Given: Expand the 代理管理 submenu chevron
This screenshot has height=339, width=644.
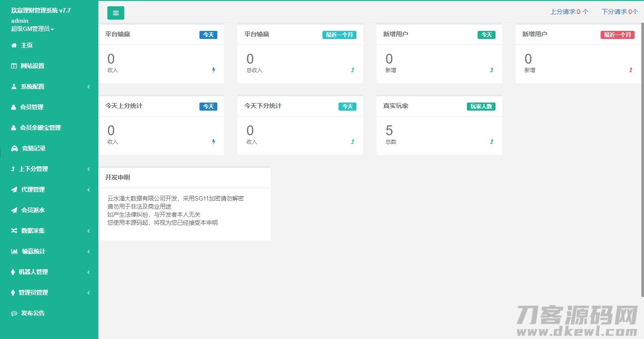Looking at the screenshot, I should [89, 189].
